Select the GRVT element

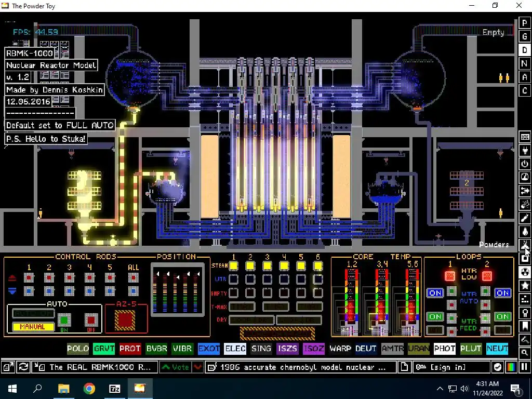[104, 349]
